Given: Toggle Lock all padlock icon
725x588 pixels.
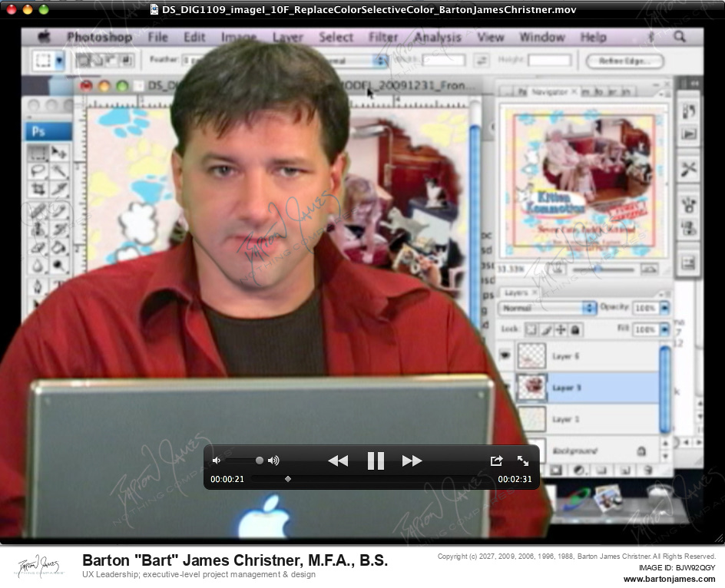Looking at the screenshot, I should click(x=575, y=329).
